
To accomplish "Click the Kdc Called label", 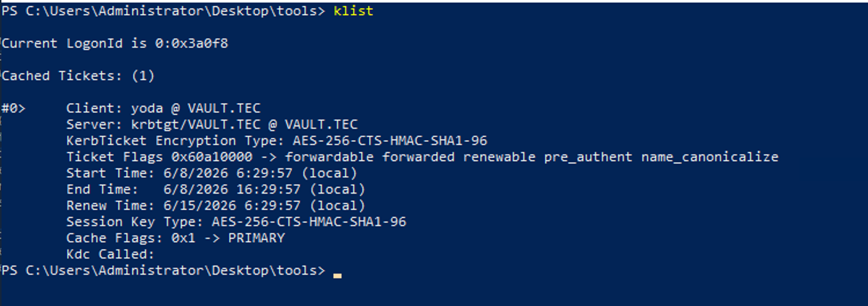I will [111, 254].
